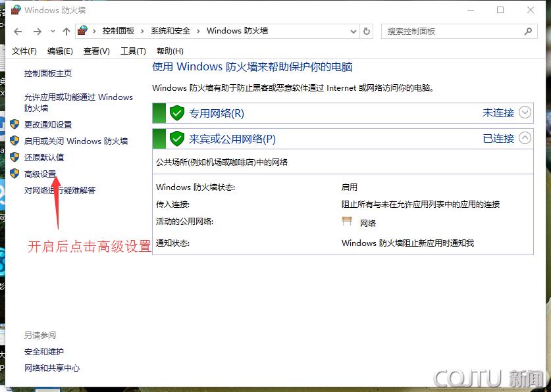551x392 pixels.
Task: Click the bench network icon next to 网络
Action: 347,221
